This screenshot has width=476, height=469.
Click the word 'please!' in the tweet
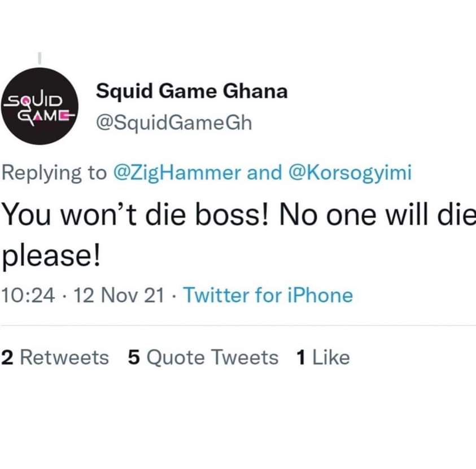[51, 256]
